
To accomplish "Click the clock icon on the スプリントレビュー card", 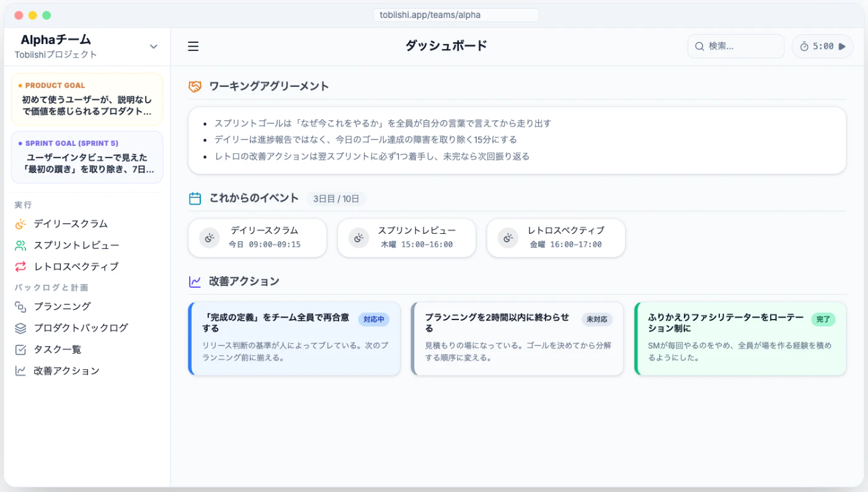I will pyautogui.click(x=358, y=238).
